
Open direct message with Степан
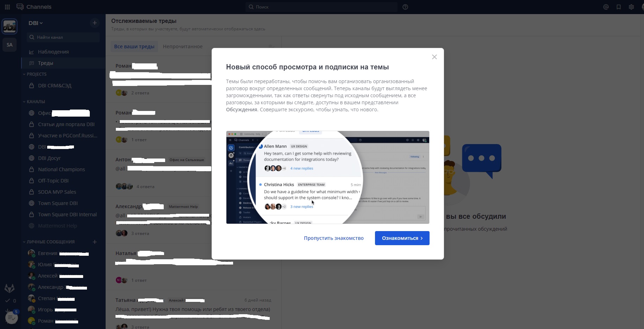[x=63, y=298]
